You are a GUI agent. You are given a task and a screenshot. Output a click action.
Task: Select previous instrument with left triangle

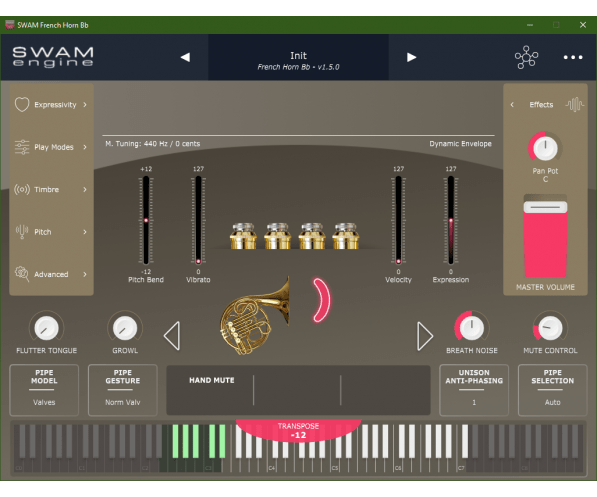click(172, 336)
